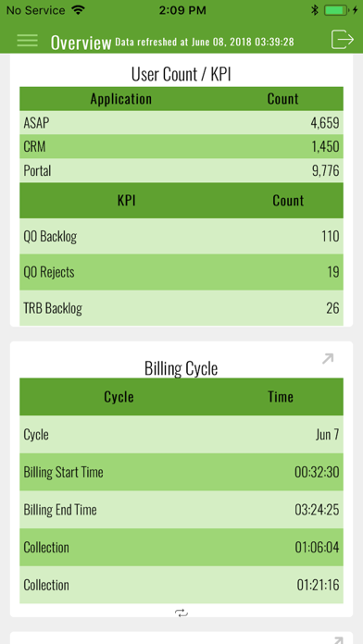Tap the swap icon below Billing Cycle table
The width and height of the screenshot is (363, 644).
(181, 613)
